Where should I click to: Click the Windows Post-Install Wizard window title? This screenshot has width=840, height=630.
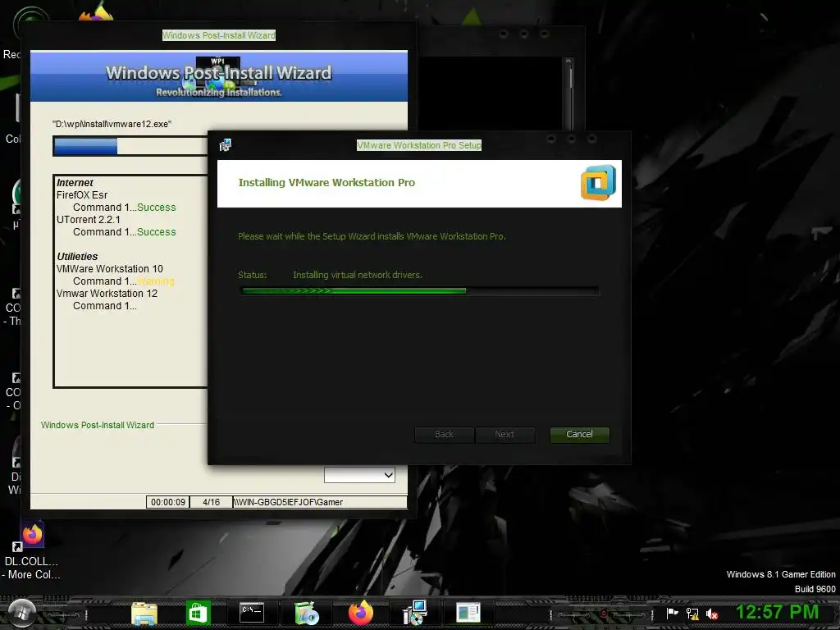(x=219, y=35)
